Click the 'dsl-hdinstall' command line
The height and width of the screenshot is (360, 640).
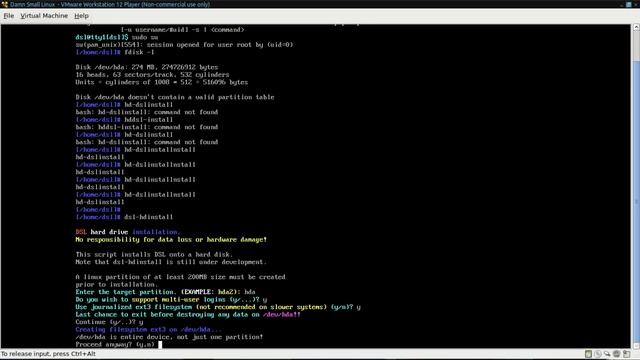click(x=124, y=217)
